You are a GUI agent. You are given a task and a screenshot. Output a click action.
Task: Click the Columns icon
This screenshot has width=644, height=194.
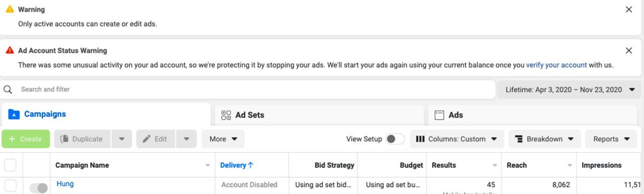pos(420,139)
